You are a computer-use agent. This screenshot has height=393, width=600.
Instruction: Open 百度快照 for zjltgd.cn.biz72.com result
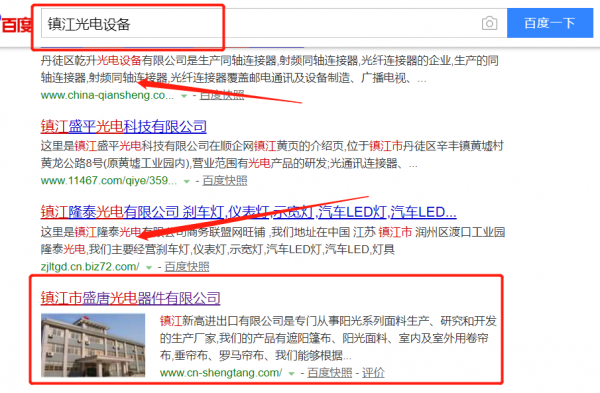pos(187,266)
